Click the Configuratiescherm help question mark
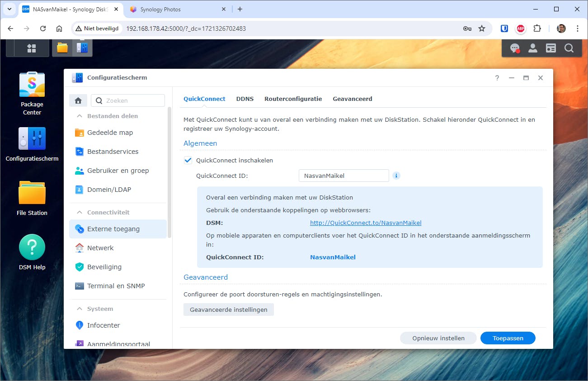 coord(497,78)
